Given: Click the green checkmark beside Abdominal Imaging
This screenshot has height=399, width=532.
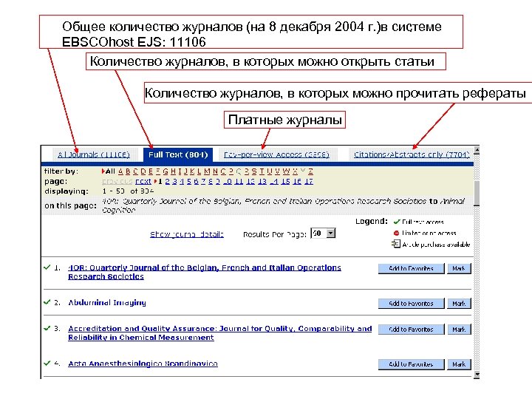Looking at the screenshot, I should [47, 302].
